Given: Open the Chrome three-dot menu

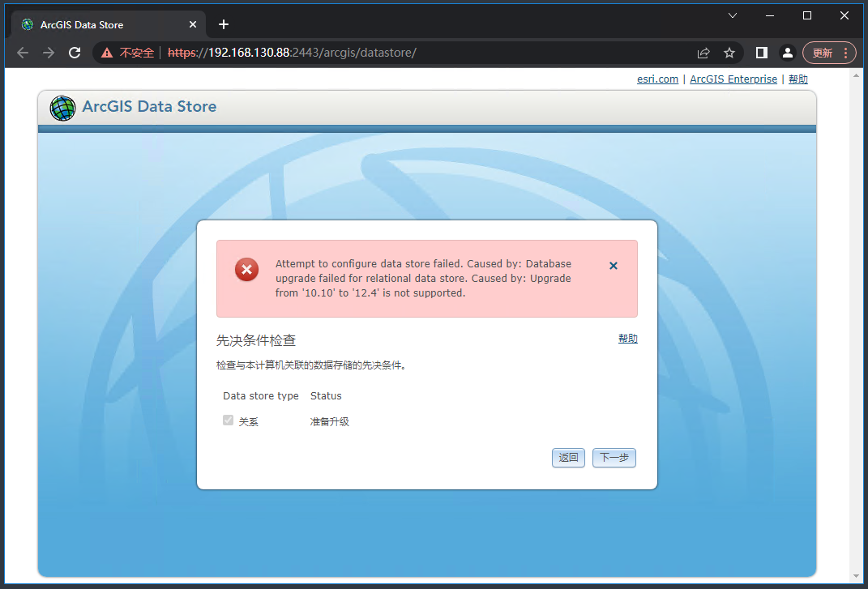Looking at the screenshot, I should 845,52.
